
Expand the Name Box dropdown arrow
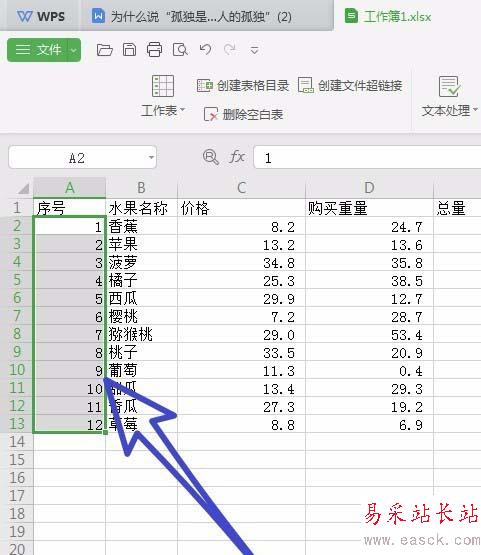(x=151, y=158)
